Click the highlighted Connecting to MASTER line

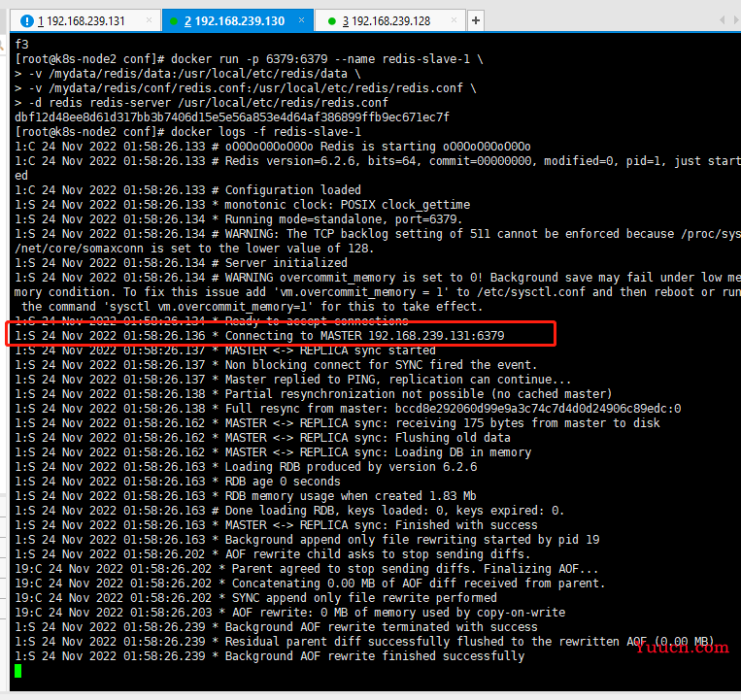point(282,336)
